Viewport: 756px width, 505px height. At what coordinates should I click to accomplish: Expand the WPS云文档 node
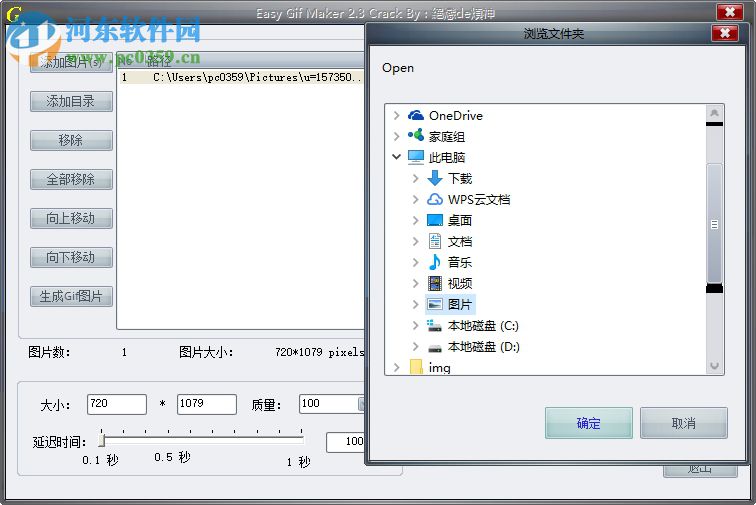point(416,199)
